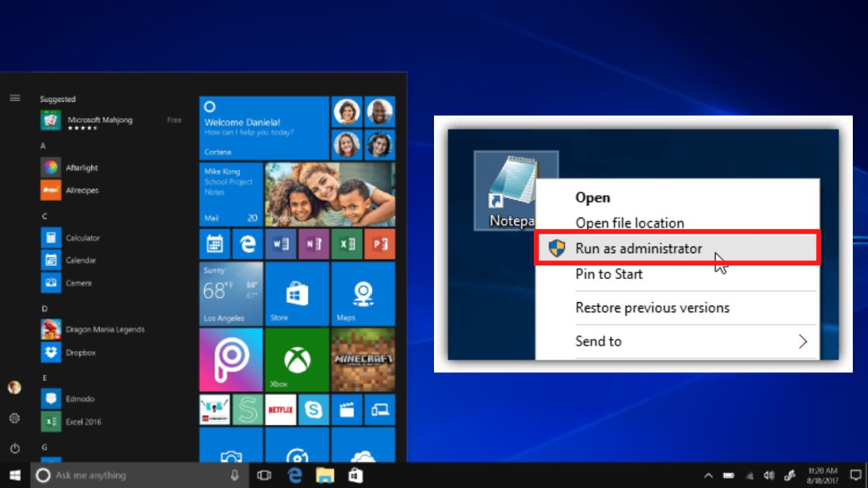This screenshot has width=868, height=488.
Task: Open File Explorer from the taskbar
Action: point(325,475)
